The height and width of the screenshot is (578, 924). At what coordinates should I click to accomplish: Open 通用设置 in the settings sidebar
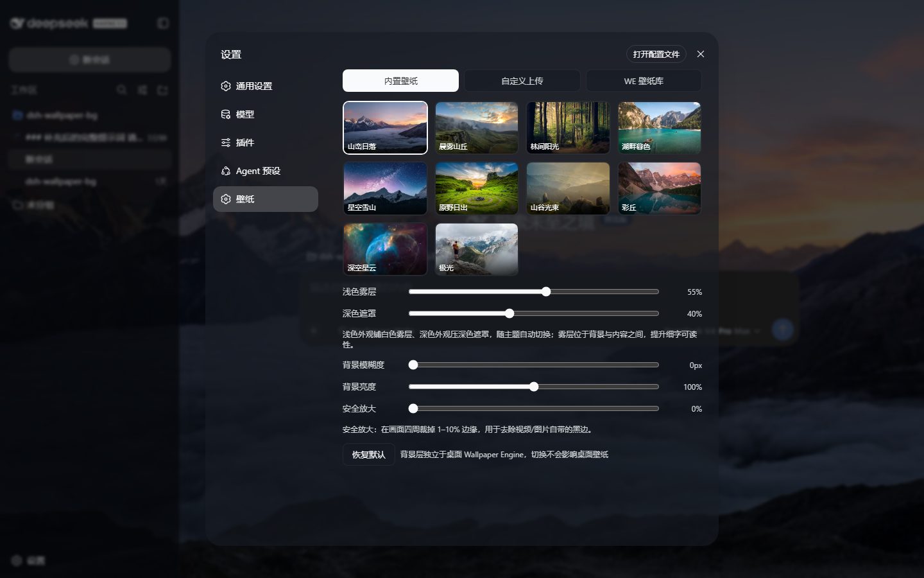point(266,86)
